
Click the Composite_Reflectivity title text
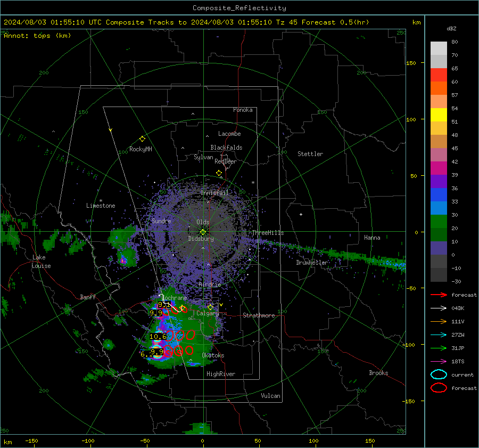[x=240, y=8]
